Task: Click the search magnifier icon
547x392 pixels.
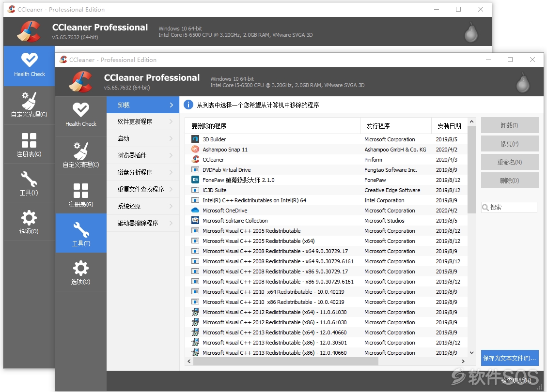Action: coord(485,208)
